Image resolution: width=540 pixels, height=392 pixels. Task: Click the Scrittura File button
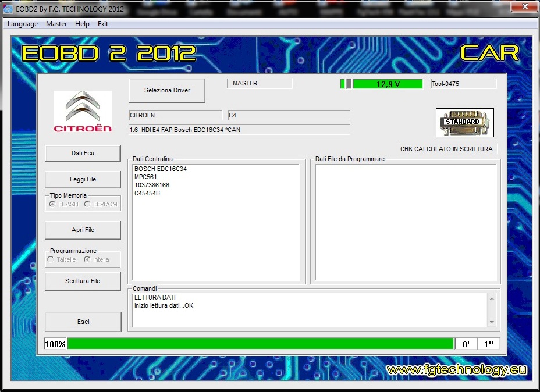coord(83,281)
